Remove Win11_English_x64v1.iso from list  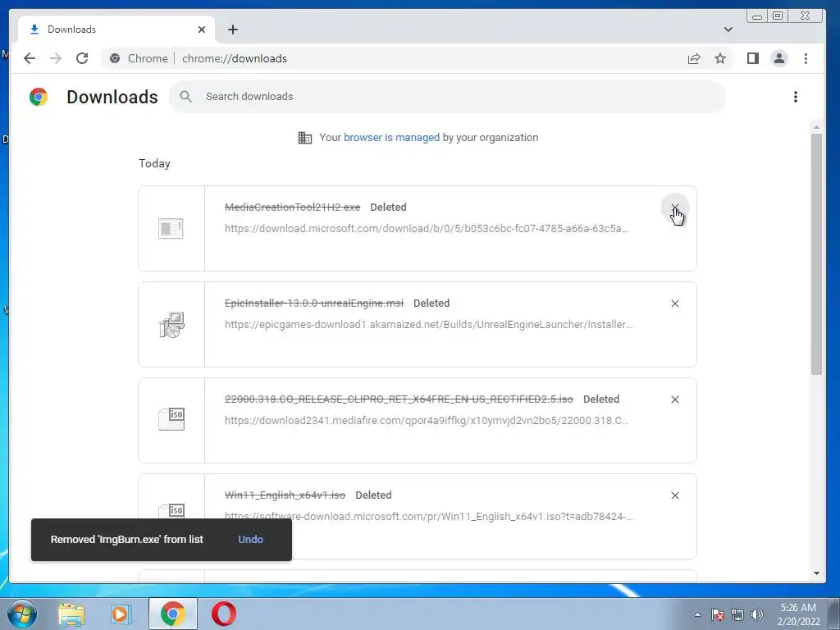[675, 495]
